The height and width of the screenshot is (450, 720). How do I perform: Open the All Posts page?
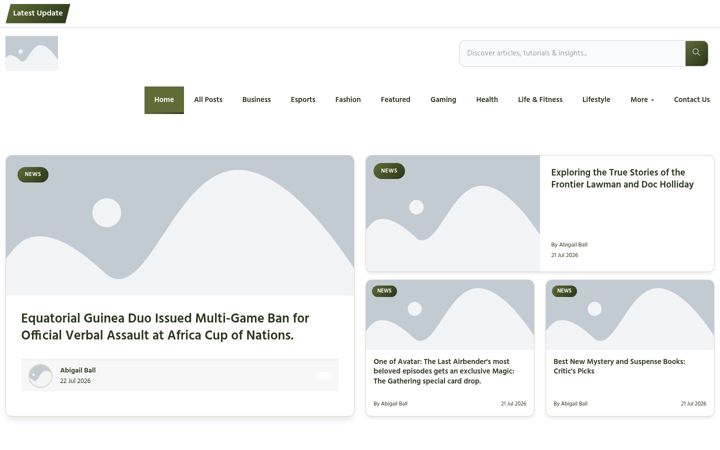[x=208, y=100]
